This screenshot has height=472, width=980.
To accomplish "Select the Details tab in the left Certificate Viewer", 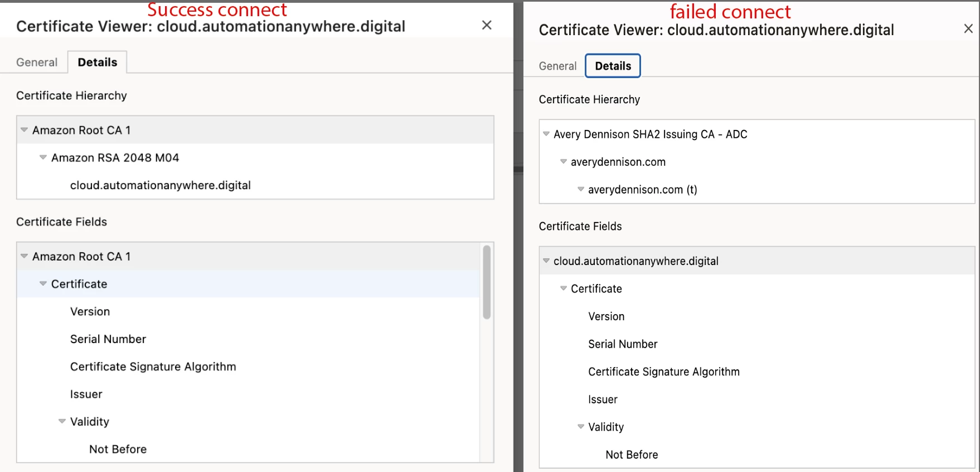I will (98, 62).
